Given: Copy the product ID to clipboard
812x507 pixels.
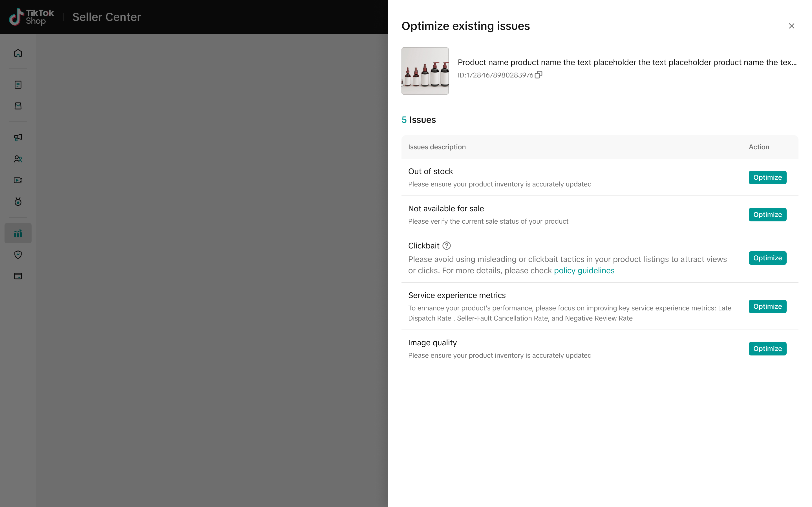Looking at the screenshot, I should click(x=539, y=75).
